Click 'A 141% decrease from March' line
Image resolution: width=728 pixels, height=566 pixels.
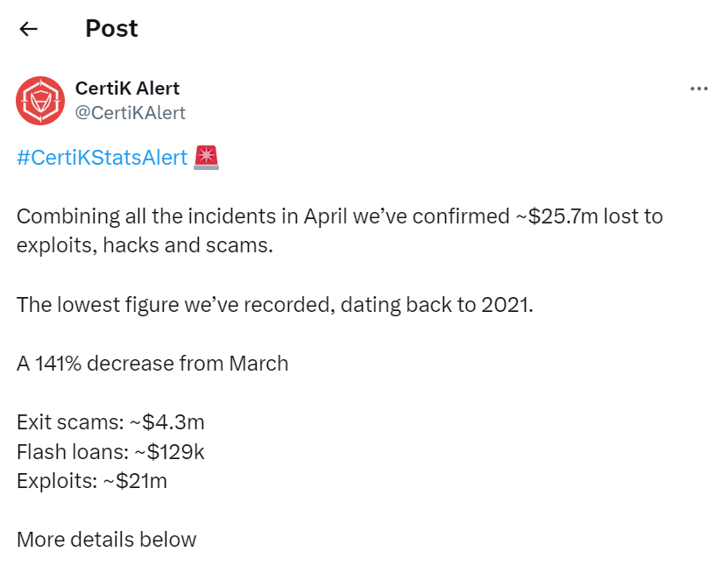[x=152, y=363]
